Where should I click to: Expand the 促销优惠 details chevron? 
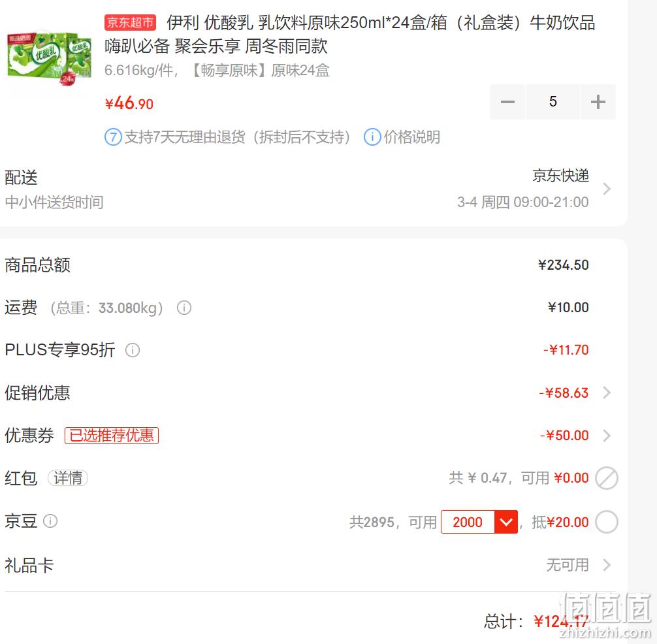[606, 393]
